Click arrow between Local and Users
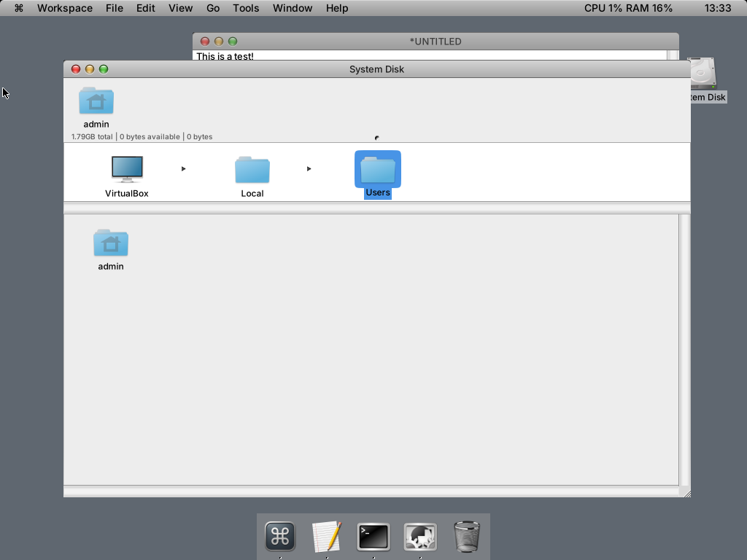The height and width of the screenshot is (560, 747). tap(309, 169)
